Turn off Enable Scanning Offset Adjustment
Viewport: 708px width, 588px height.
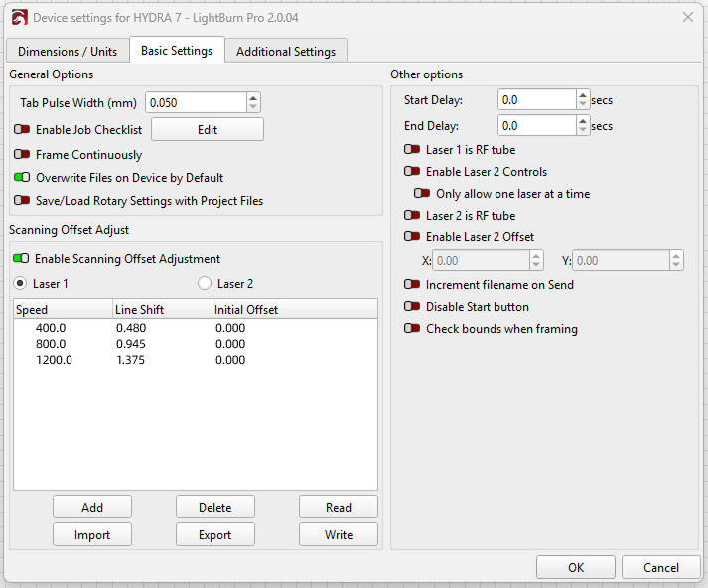[x=21, y=259]
